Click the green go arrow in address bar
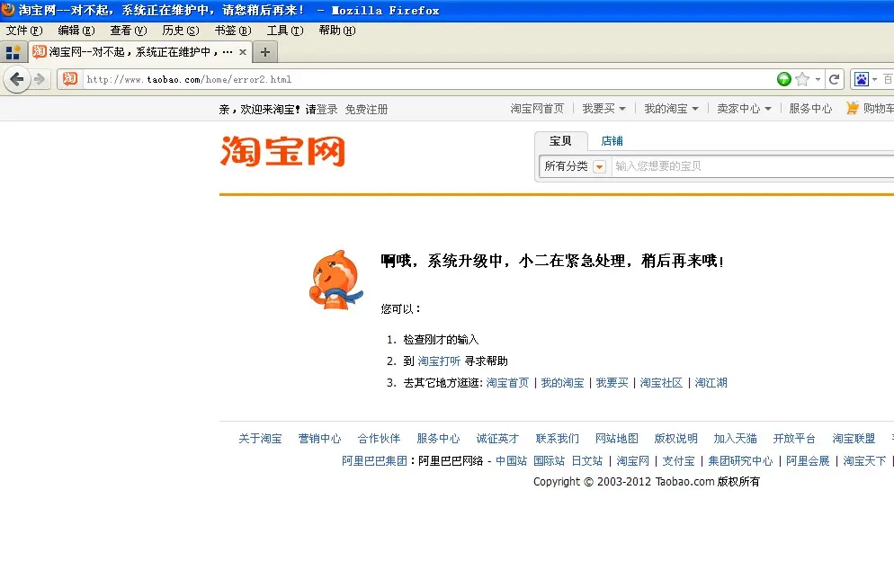The width and height of the screenshot is (894, 588). click(x=784, y=79)
